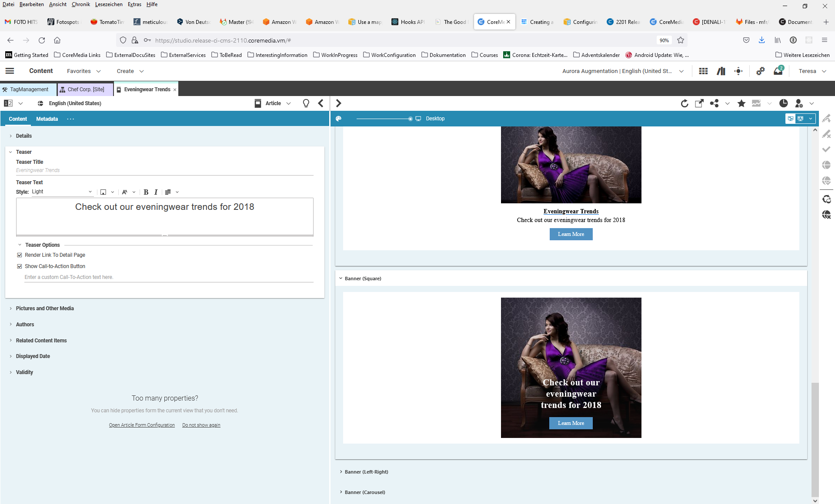
Task: Open the preview in a new browser tab
Action: (x=699, y=103)
